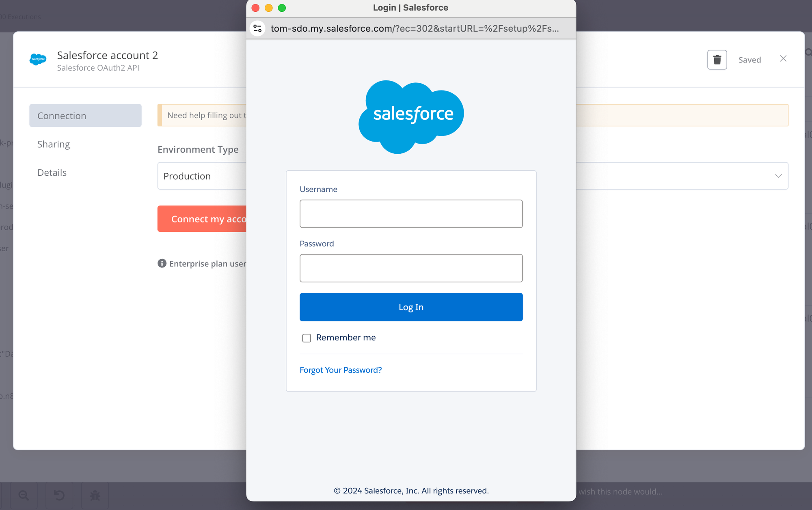Click the trash delete credential icon
This screenshot has height=510, width=812.
(717, 60)
